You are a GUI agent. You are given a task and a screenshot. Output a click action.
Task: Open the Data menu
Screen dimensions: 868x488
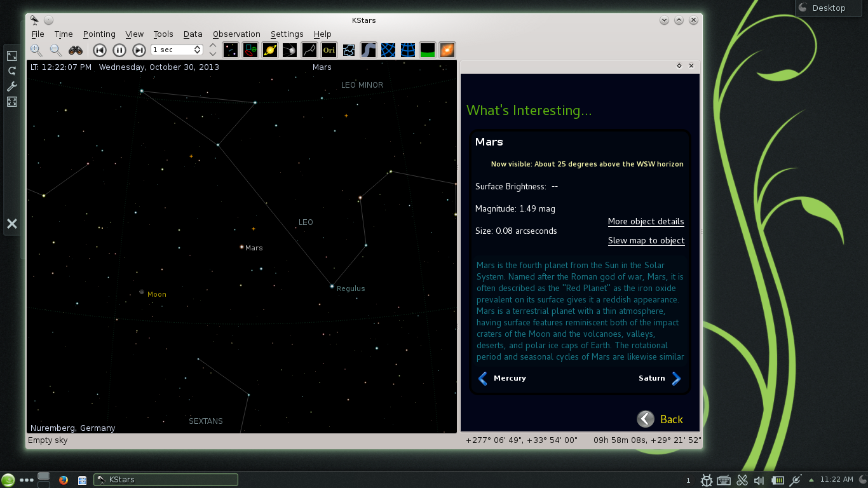click(193, 34)
